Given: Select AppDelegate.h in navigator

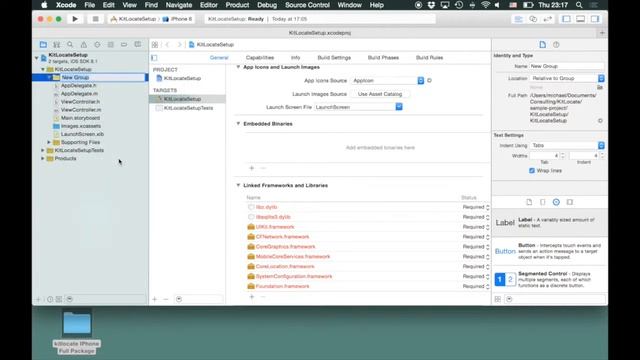Looking at the screenshot, I should pyautogui.click(x=78, y=86).
